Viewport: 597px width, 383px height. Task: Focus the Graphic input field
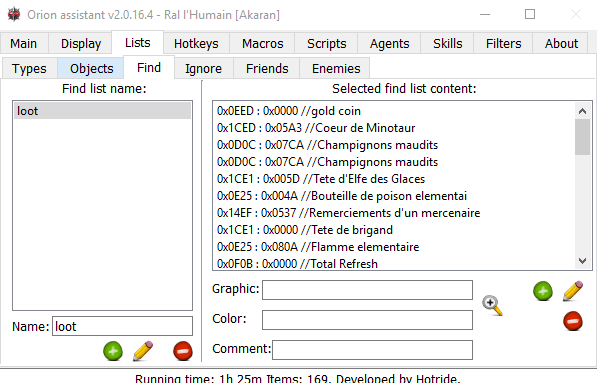(x=367, y=290)
